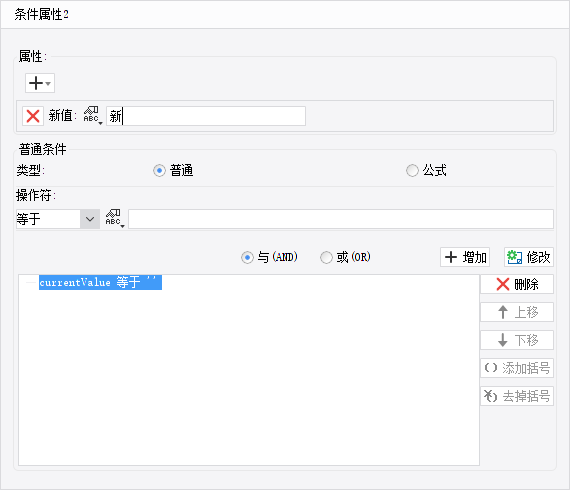Click 去掉括号 to remove brackets
The image size is (570, 490).
point(517,396)
